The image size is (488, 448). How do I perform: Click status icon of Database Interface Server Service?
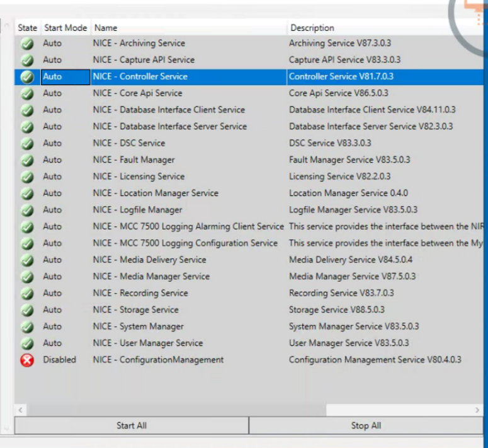pyautogui.click(x=27, y=127)
